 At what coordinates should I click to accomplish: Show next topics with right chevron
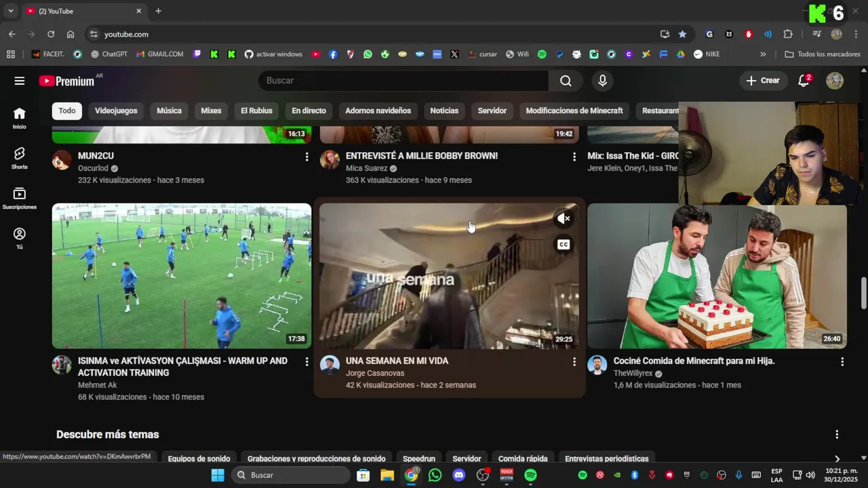837,459
